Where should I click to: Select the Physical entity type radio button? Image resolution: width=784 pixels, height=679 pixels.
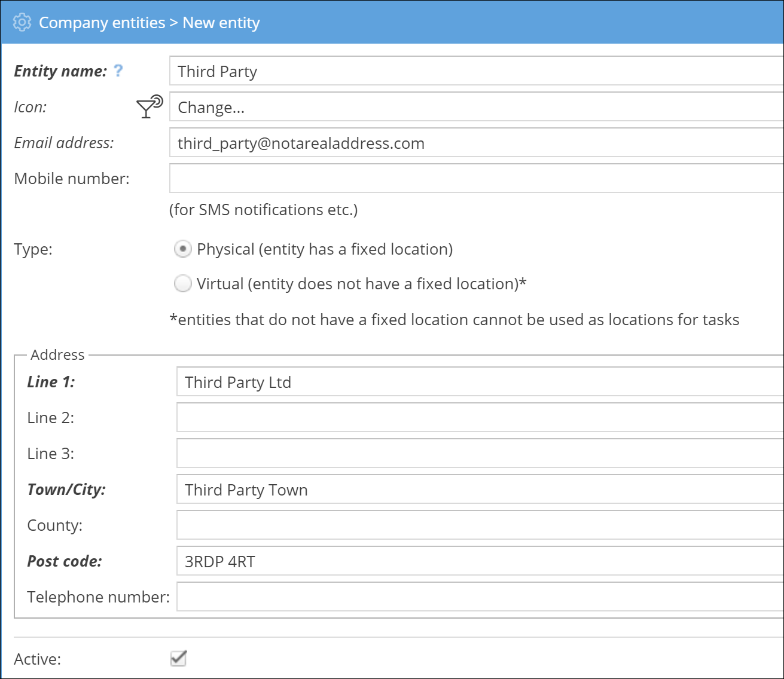tap(182, 249)
